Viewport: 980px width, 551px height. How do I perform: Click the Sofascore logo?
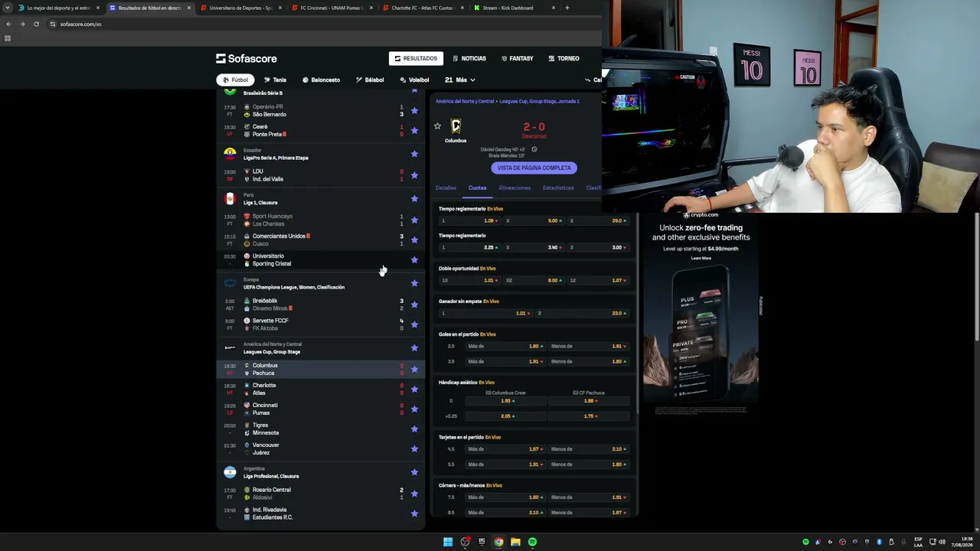pos(247,58)
